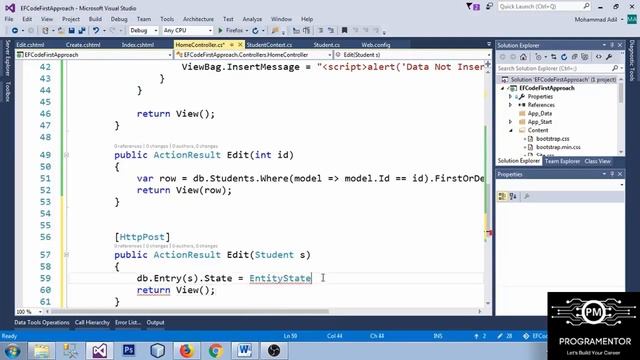Viewport: 640px width, 360px height.
Task: Collapse the Edit(int id) method outline
Action: (x=67, y=155)
